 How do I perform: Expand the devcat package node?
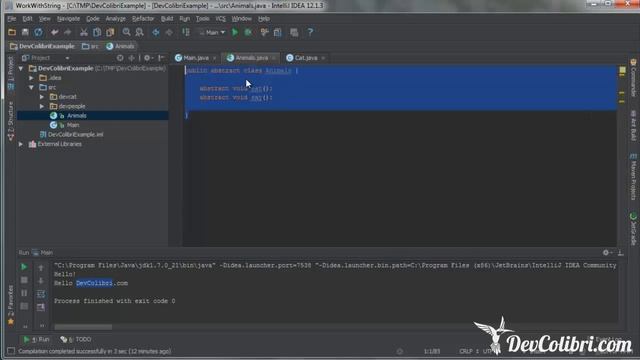pos(42,97)
